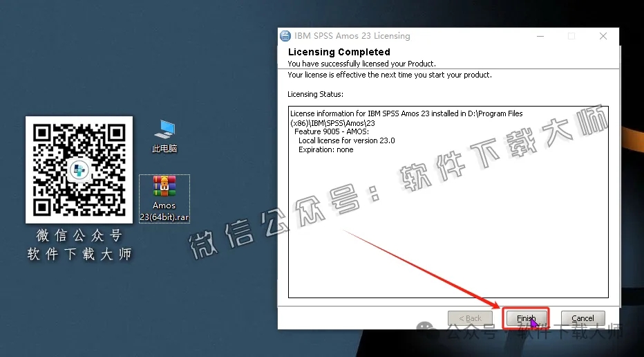Click the 'Amos 23(64bit).rar' file name label

(164, 211)
